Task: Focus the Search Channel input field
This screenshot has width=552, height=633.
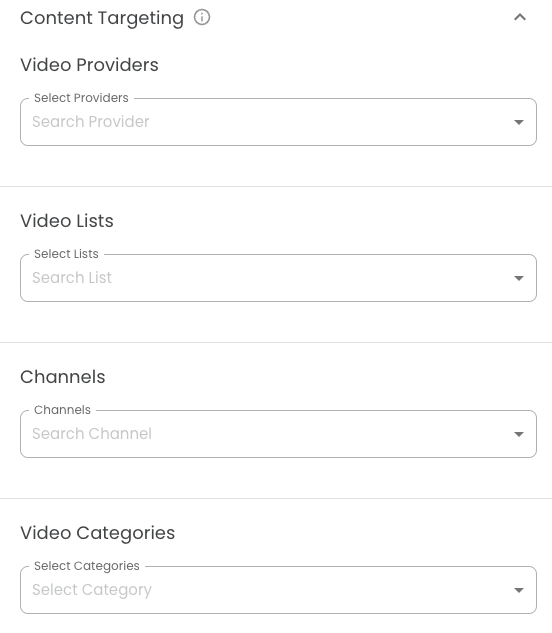Action: point(267,434)
